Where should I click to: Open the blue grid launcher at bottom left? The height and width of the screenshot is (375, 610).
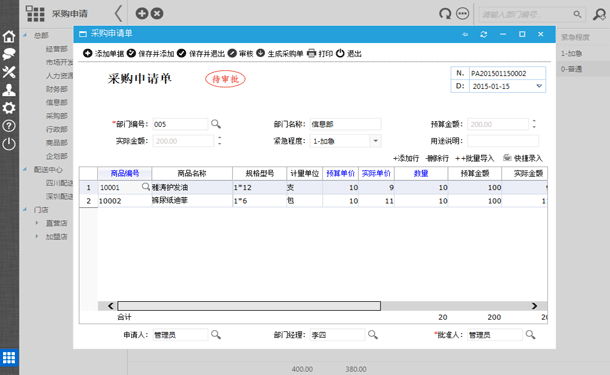point(9,357)
